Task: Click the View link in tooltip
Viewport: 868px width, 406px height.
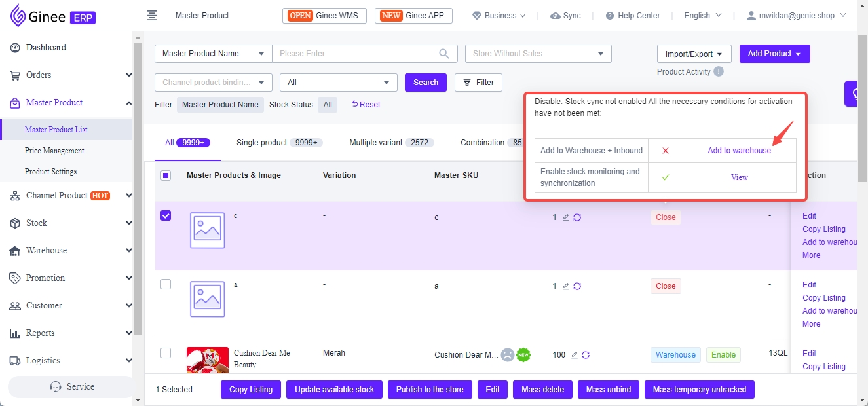Action: coord(739,177)
